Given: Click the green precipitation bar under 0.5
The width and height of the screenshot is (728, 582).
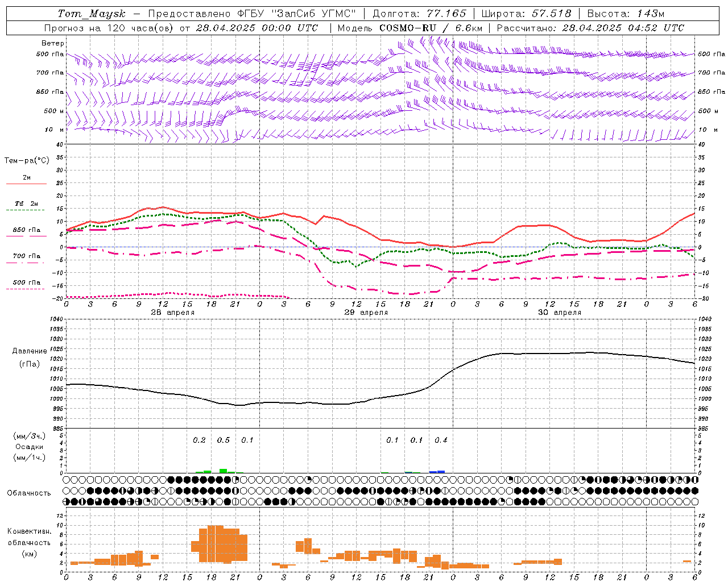Looking at the screenshot, I should 224,471.
